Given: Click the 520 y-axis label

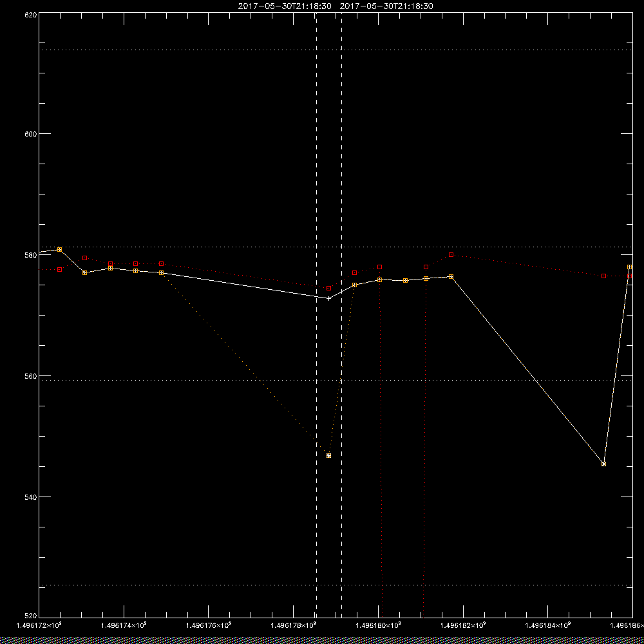Looking at the screenshot, I should tap(31, 616).
